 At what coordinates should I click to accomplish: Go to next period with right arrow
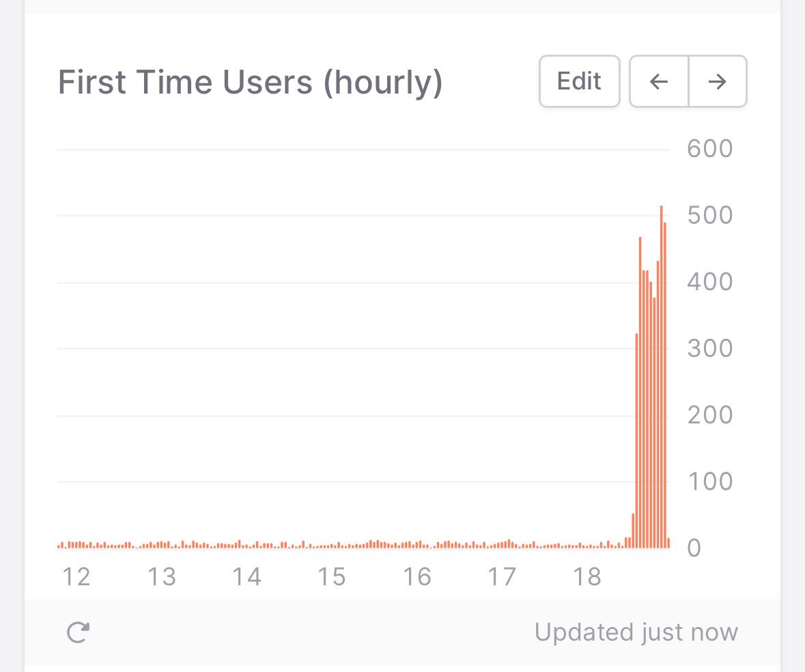[718, 82]
